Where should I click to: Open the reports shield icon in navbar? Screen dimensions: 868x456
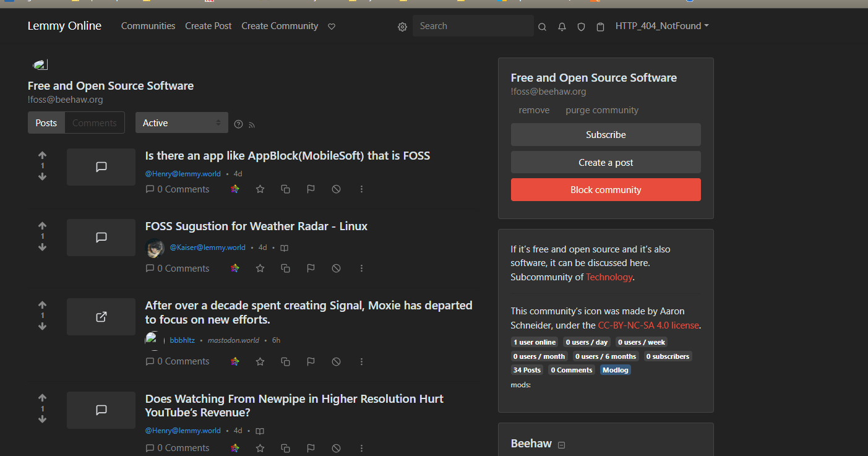tap(581, 27)
